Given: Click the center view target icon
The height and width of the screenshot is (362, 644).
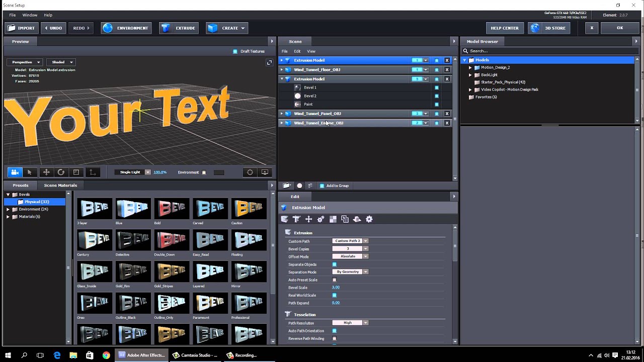Looking at the screenshot, I should (x=250, y=172).
